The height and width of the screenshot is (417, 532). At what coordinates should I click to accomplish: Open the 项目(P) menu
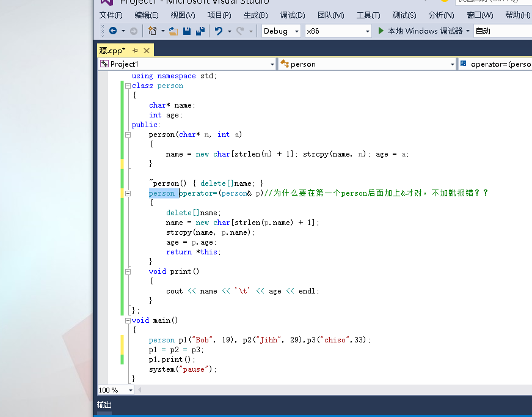(x=219, y=15)
